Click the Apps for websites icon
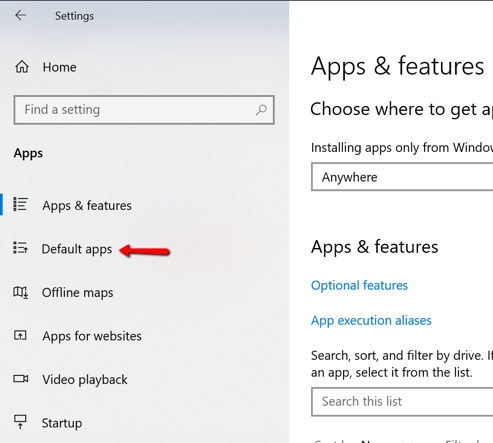493x443 pixels. tap(20, 335)
